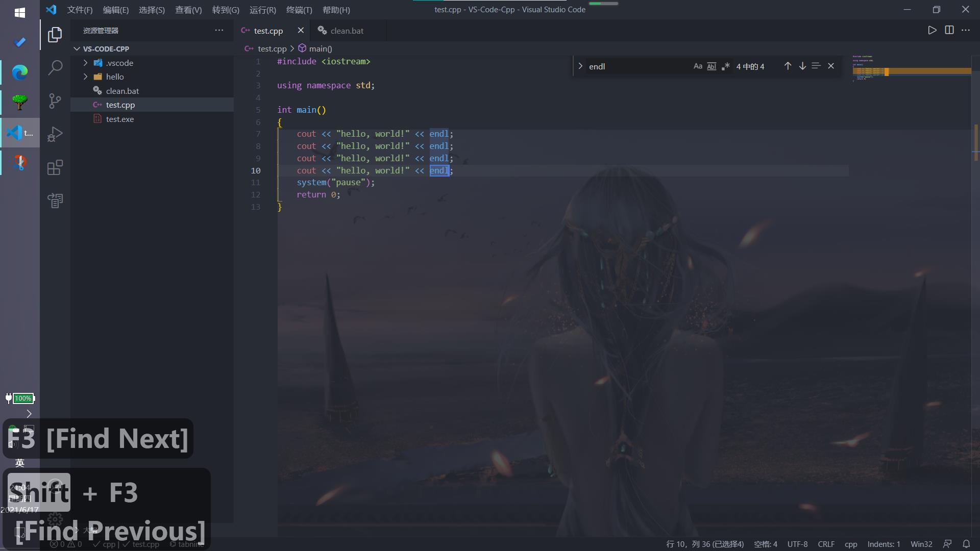Expand the hello folder

coord(85,77)
